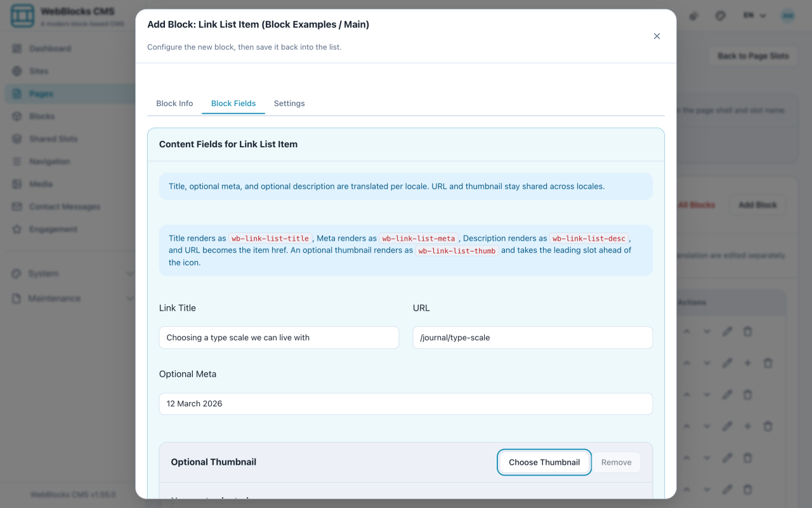Click trash icon in fourth Actions row

point(768,426)
